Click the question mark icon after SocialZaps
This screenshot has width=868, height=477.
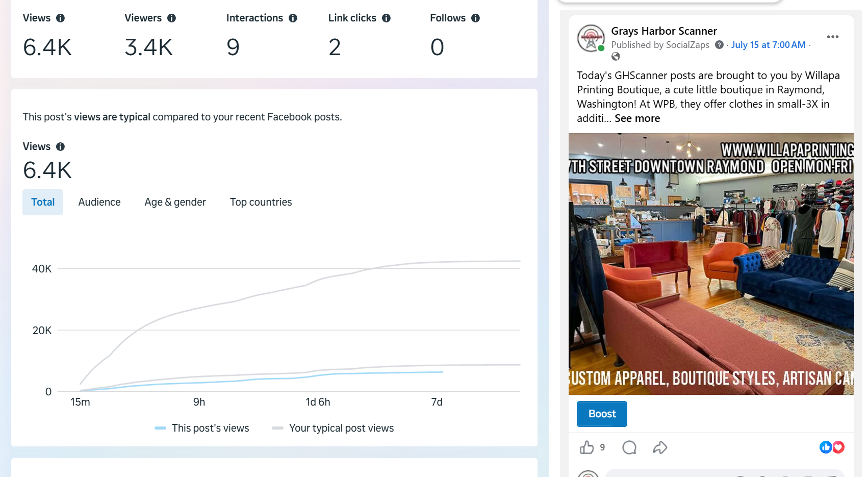click(719, 45)
